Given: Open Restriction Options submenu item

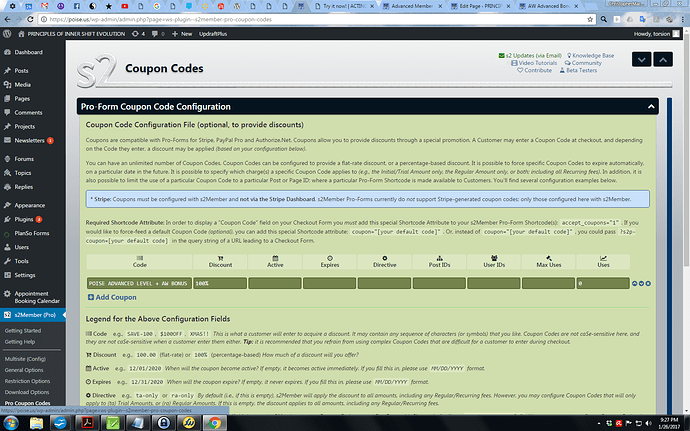Looking at the screenshot, I should pos(27,381).
